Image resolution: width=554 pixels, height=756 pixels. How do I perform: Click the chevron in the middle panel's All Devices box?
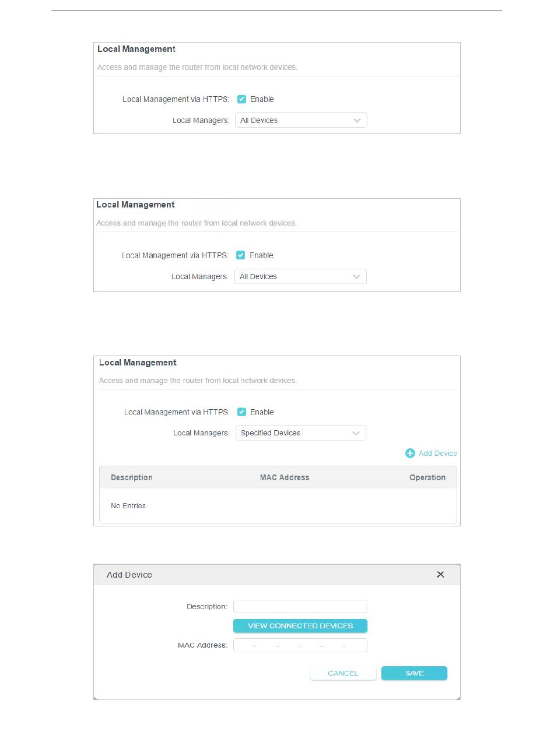pos(357,277)
